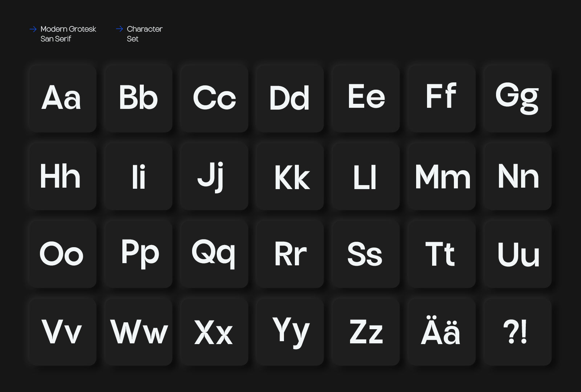The height and width of the screenshot is (392, 581).
Task: Click the Dd letter tile
Action: pos(290,99)
